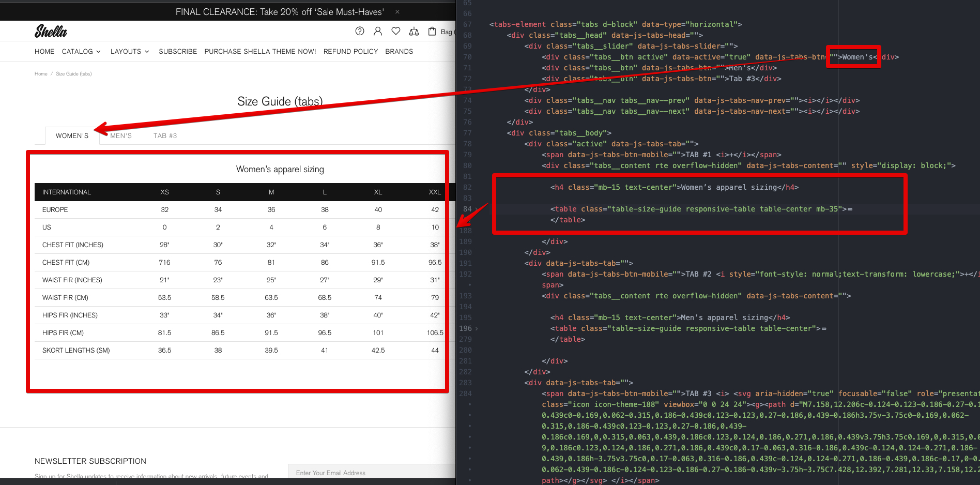Click the Shella logo

51,31
